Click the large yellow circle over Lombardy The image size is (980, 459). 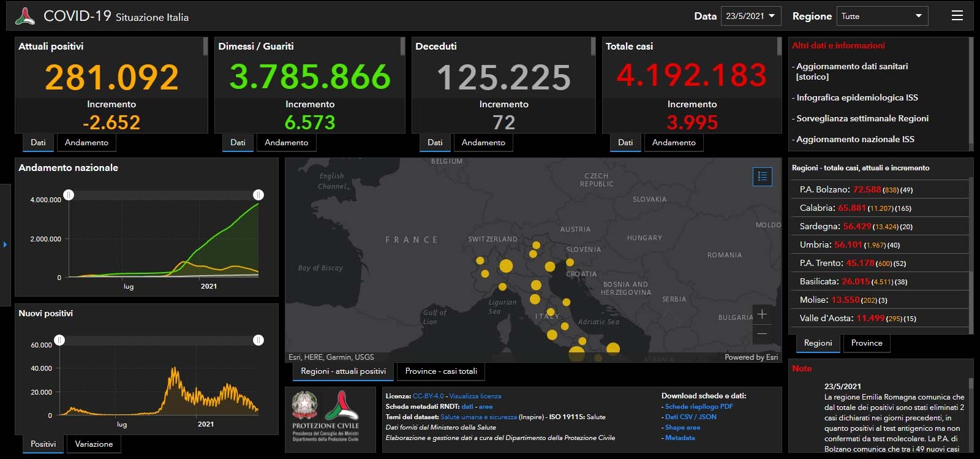point(506,266)
